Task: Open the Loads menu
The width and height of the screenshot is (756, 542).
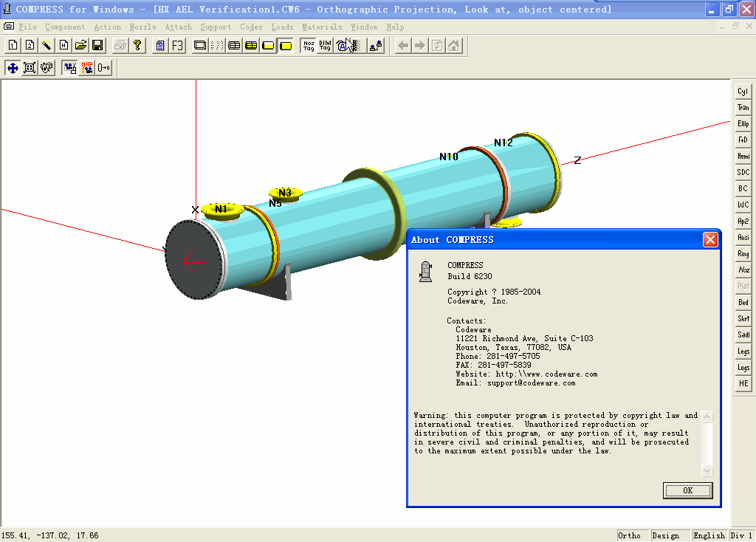Action: coord(282,27)
